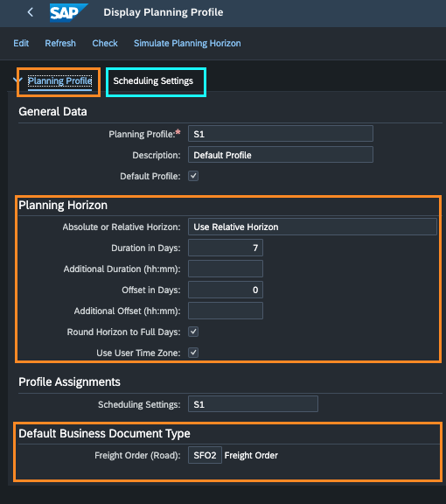This screenshot has width=446, height=504.
Task: Toggle the Default Profile checkbox
Action: tap(193, 176)
